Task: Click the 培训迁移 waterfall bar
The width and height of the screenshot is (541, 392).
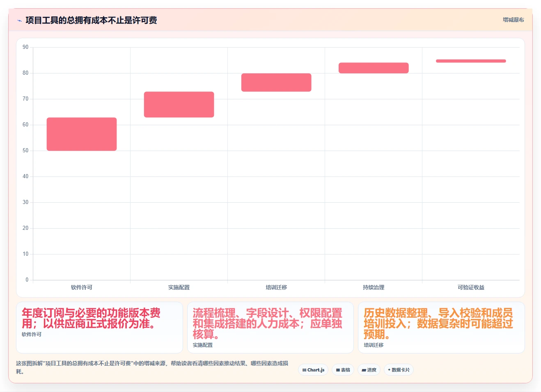Action: [x=276, y=83]
